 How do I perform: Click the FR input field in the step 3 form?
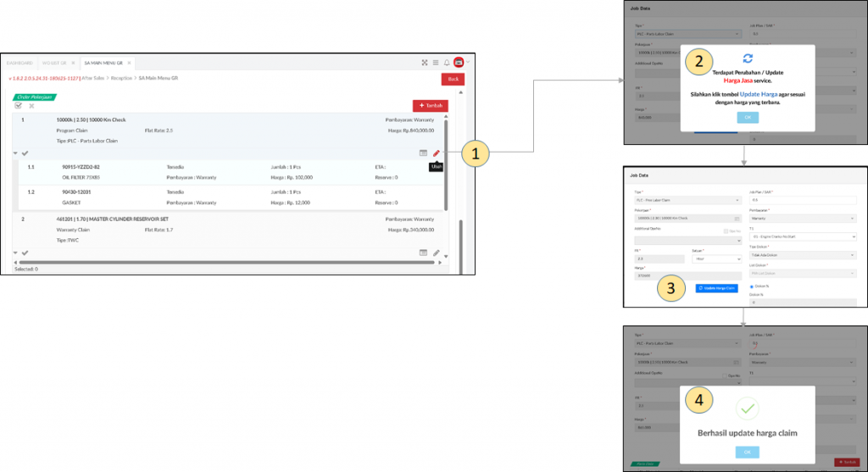click(659, 259)
